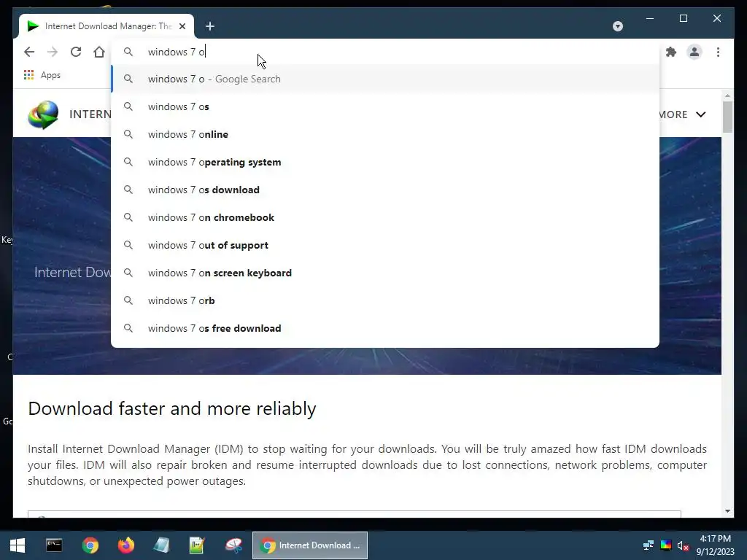Select 'windows 7 o - Google Search' suggestion
The width and height of the screenshot is (747, 560).
[x=385, y=79]
